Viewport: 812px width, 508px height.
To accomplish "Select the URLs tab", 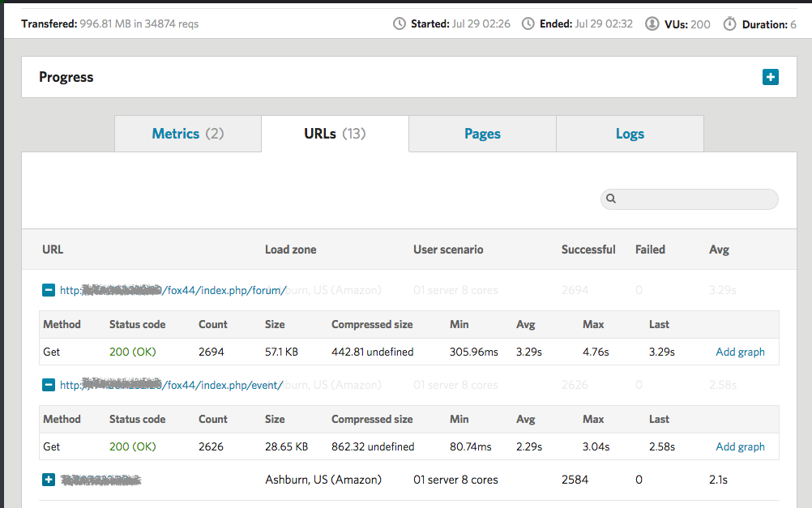I will point(335,134).
